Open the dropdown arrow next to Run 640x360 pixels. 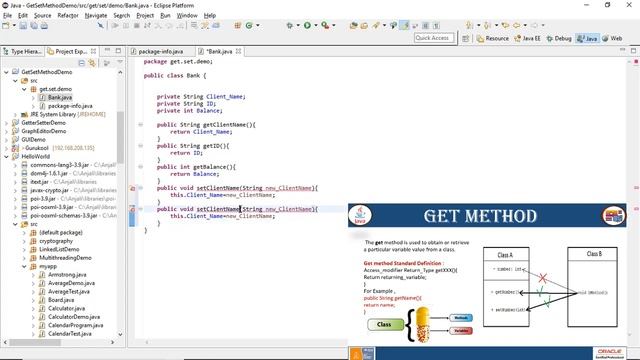click(x=316, y=25)
